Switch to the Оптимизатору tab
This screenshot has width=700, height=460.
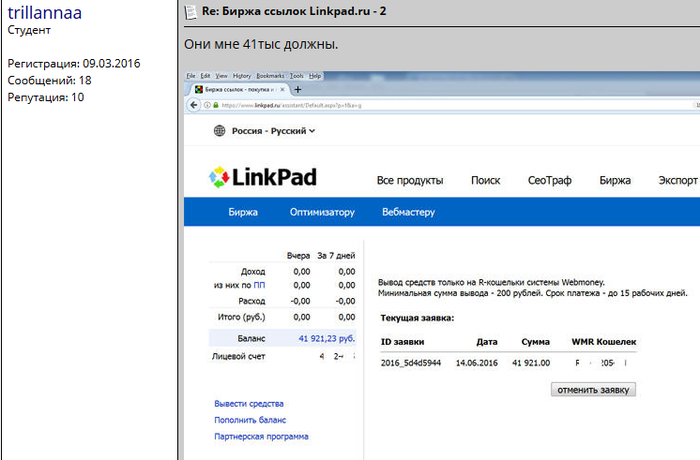322,212
